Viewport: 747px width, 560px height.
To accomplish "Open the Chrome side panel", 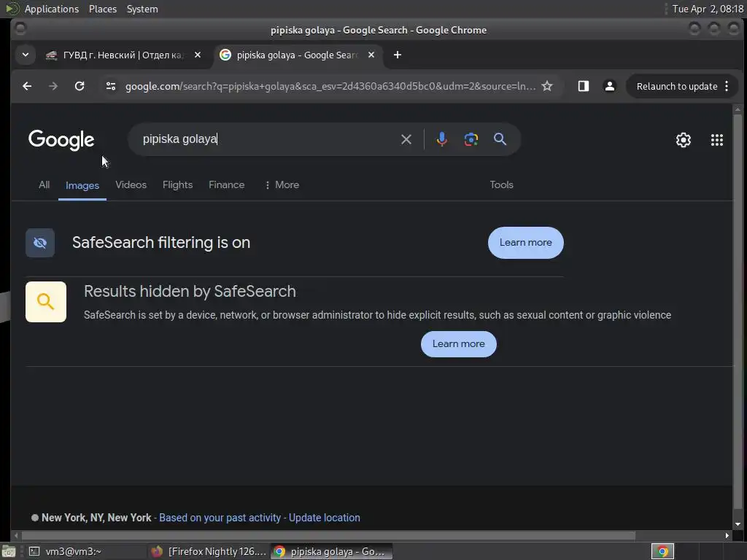I will pyautogui.click(x=583, y=86).
